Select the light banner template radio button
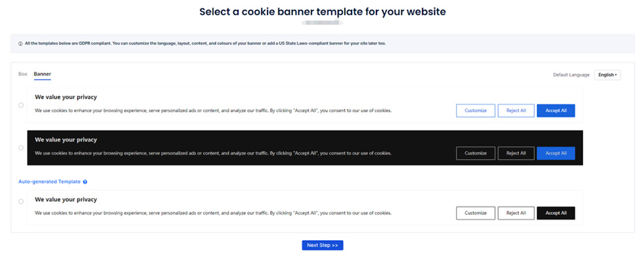Screen dimensions: 644x263 tap(21, 105)
